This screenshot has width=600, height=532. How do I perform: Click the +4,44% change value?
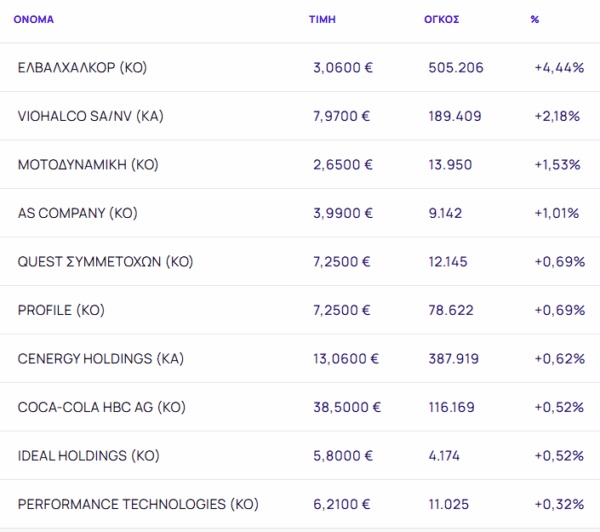point(559,67)
